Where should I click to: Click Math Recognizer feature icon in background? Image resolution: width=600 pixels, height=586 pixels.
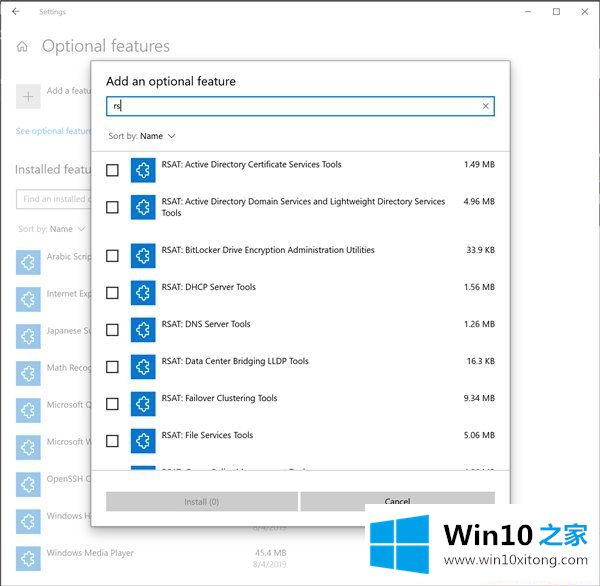28,373
